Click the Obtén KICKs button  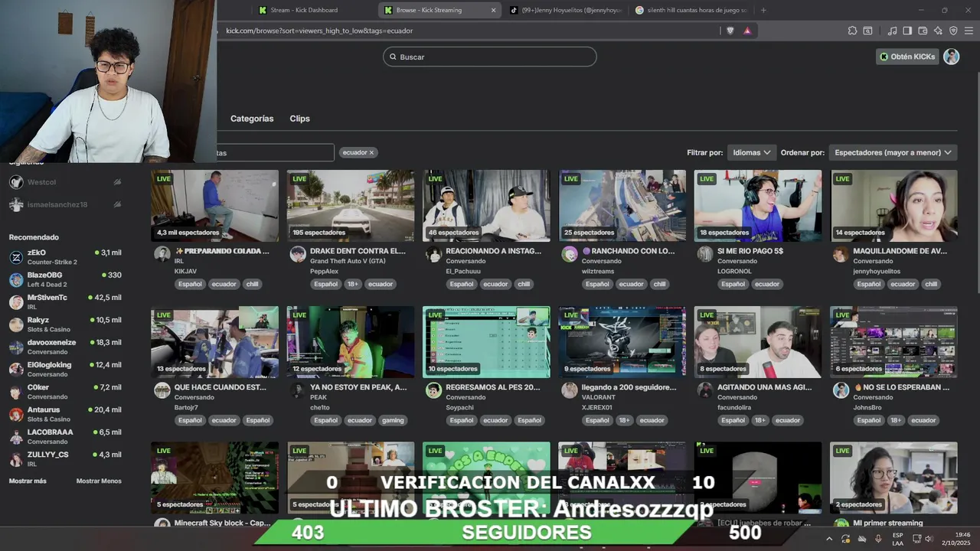coord(907,57)
